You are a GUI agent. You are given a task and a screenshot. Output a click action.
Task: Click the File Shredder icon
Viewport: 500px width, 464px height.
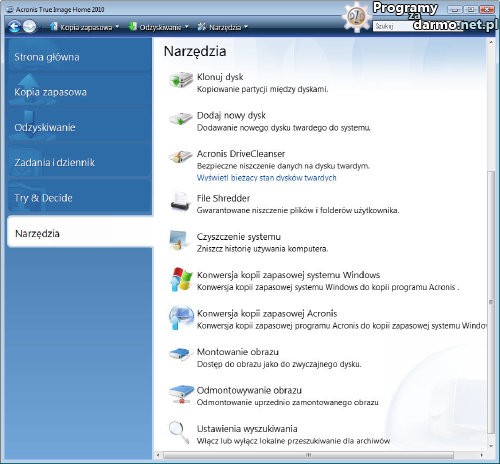coord(180,201)
